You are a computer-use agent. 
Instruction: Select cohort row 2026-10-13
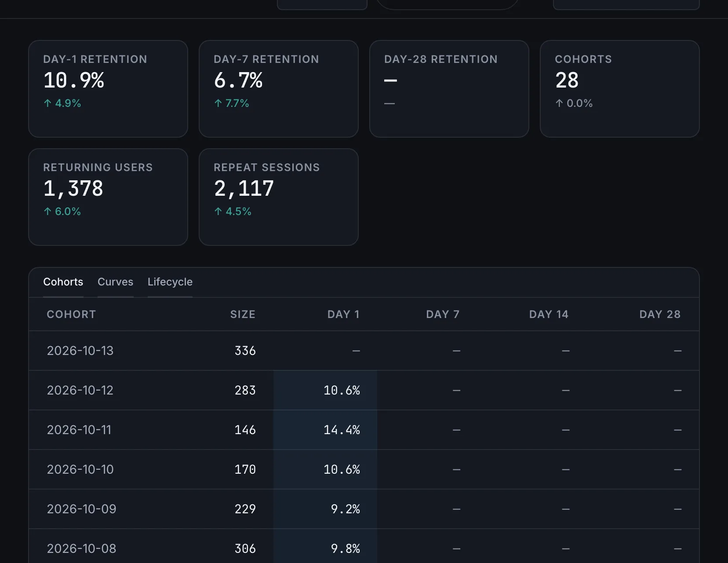point(364,351)
